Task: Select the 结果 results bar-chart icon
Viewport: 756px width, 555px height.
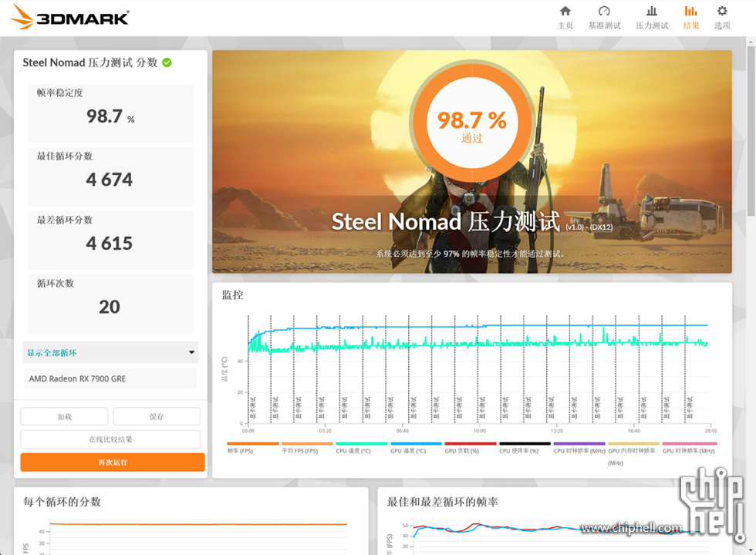Action: (691, 11)
